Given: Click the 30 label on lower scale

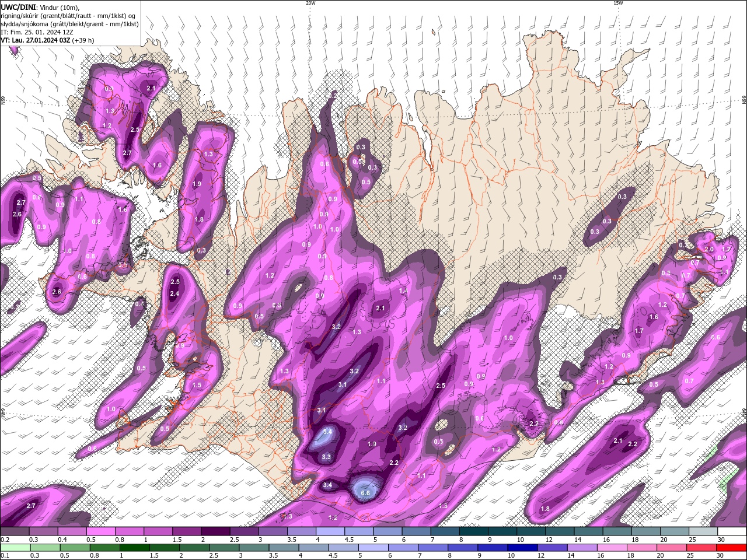Looking at the screenshot, I should [x=720, y=556].
